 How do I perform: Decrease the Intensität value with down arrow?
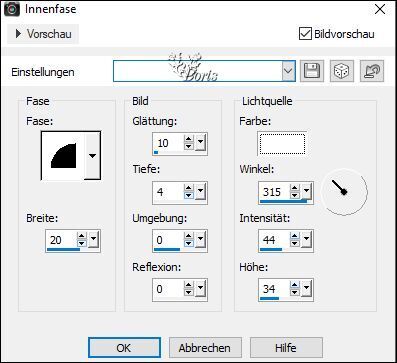click(295, 243)
